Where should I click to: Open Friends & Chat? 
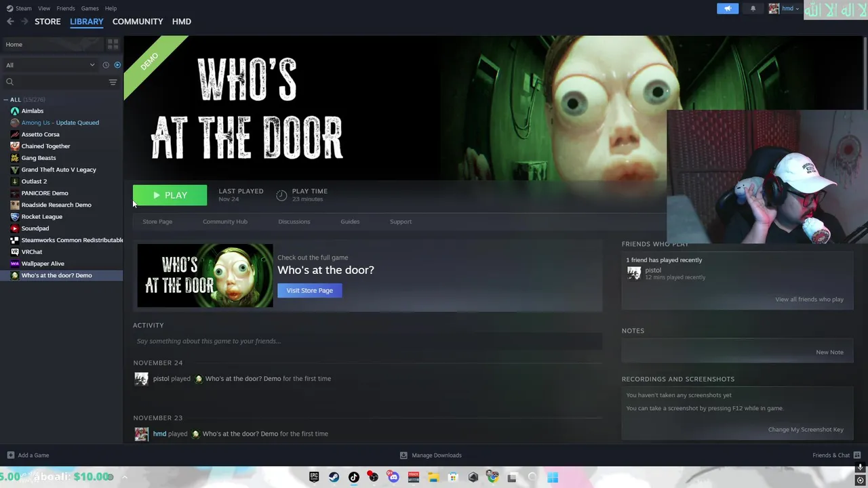[x=837, y=455]
